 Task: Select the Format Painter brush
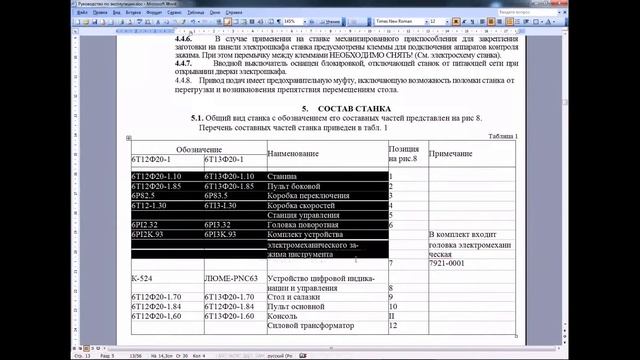[184, 22]
